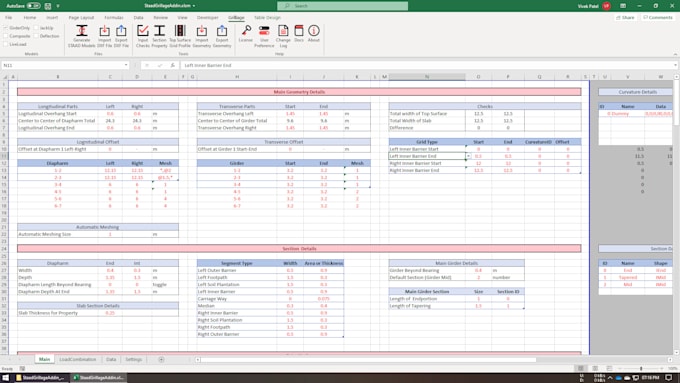Click the zoom slider handle

click(x=641, y=368)
